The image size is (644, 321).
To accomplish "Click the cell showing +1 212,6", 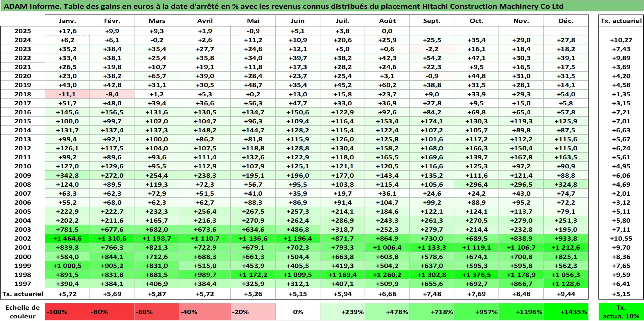I will point(566,248).
